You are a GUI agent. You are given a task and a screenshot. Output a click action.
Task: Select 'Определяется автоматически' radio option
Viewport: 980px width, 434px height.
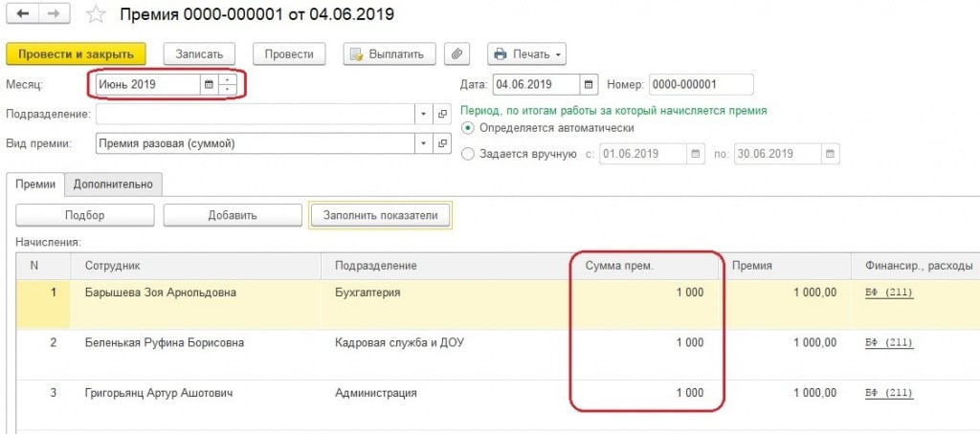click(x=468, y=128)
